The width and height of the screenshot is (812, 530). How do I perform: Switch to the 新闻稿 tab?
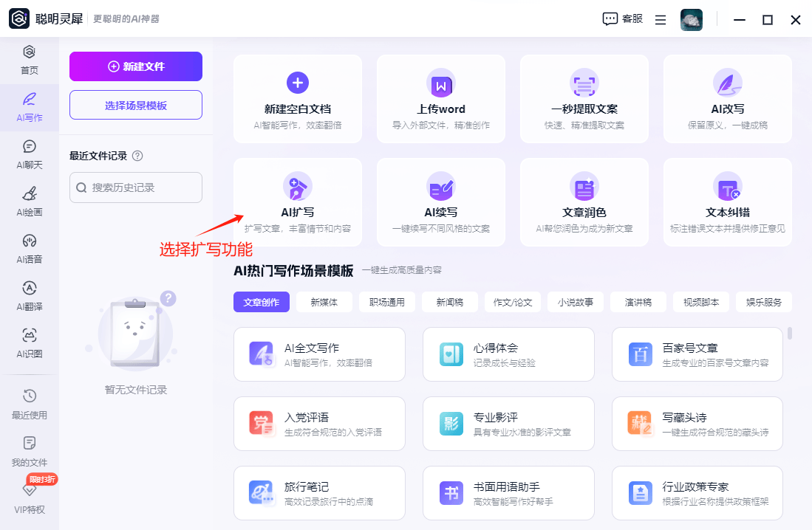click(450, 302)
